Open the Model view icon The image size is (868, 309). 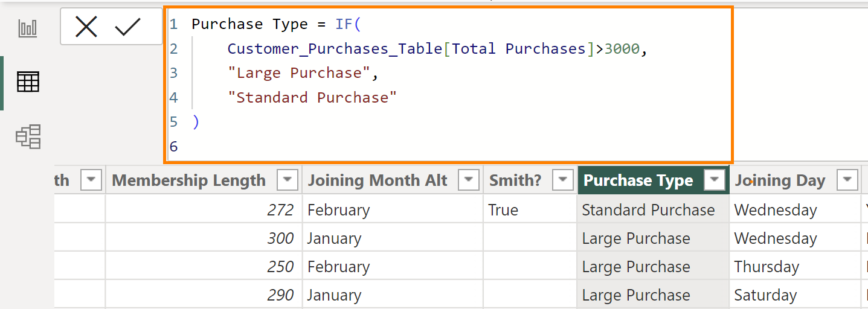(x=28, y=136)
